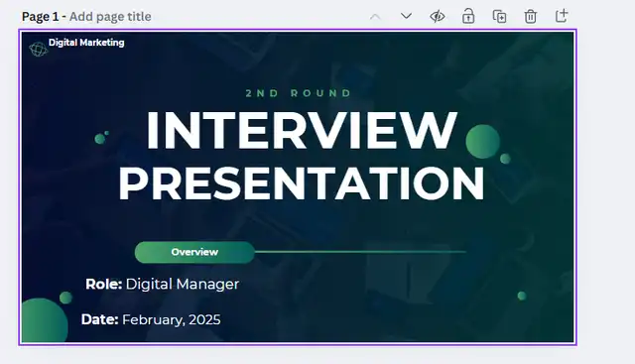Click the green Overview pill shape
The height and width of the screenshot is (364, 635).
tap(194, 252)
